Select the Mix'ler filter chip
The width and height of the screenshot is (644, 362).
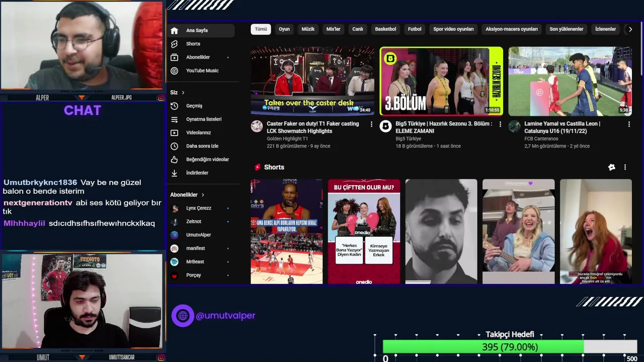click(x=334, y=29)
